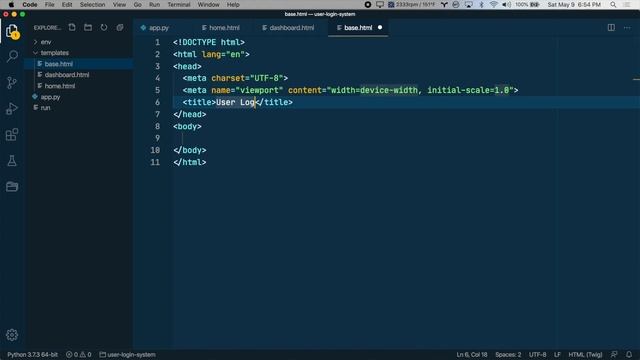Go to line via Ln 6, Col 18
This screenshot has height=360, width=640.
point(472,354)
